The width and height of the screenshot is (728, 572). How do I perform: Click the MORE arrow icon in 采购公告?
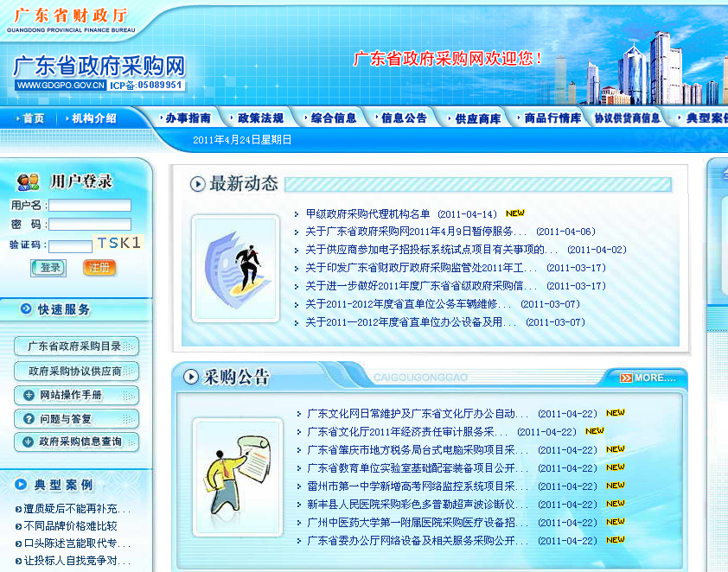click(626, 378)
